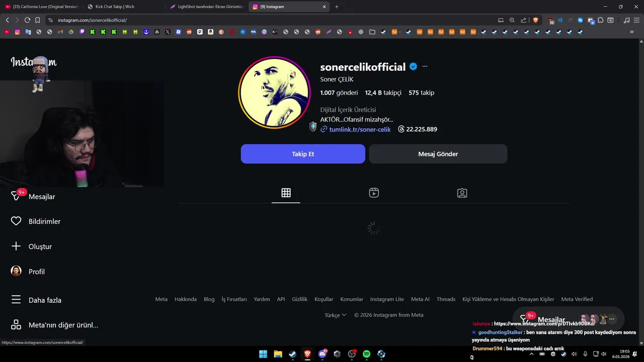This screenshot has width=644, height=362.
Task: Open the Instagram bookmark in the bookmarks bar
Action: tap(18, 32)
